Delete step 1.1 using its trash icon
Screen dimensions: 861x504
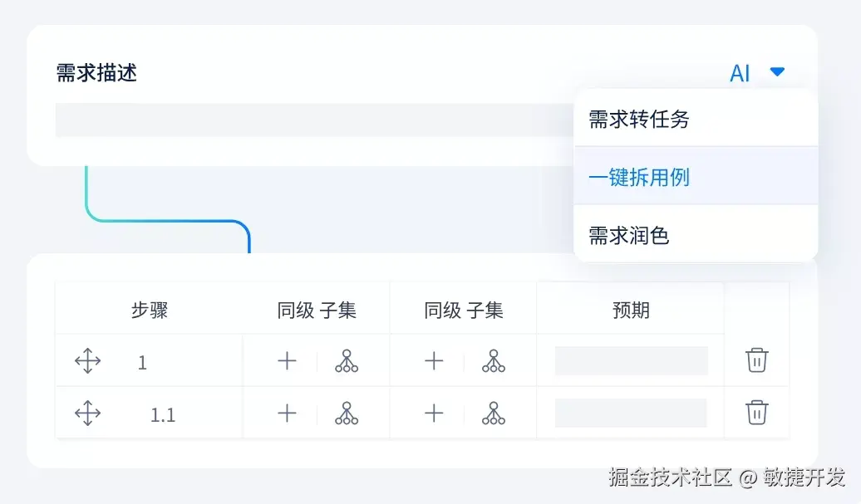(757, 413)
